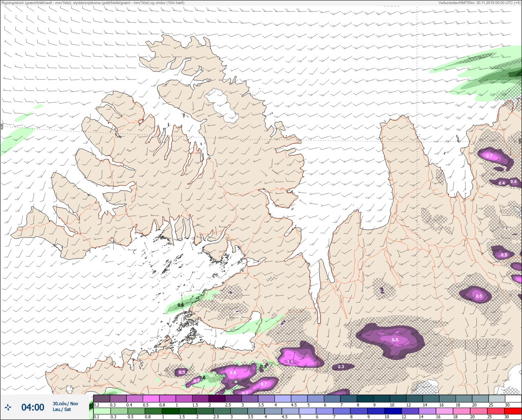Viewport: 522px width, 420px height.
Task: Select the date text '30.nóv./ Nov'
Action: (65, 403)
